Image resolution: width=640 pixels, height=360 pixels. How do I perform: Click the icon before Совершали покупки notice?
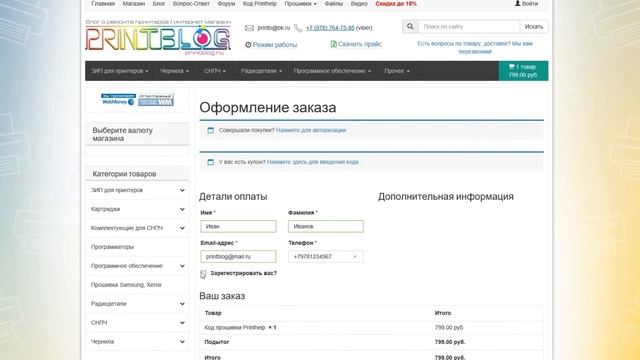coord(211,130)
